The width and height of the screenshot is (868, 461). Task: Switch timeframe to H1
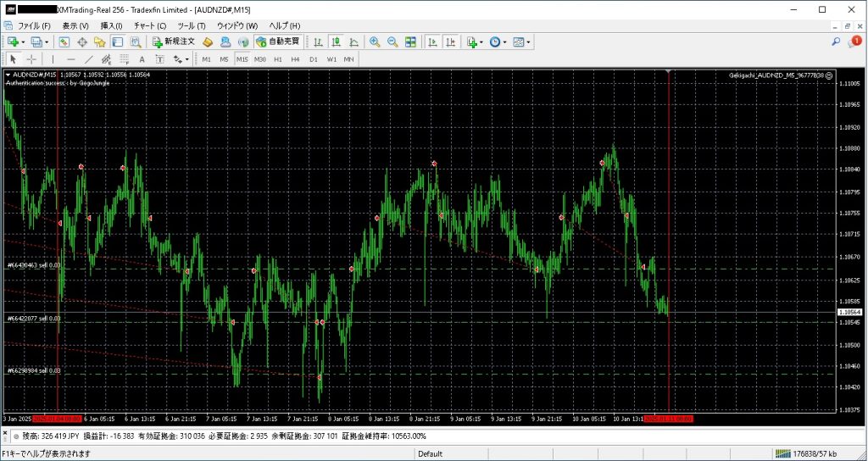[x=277, y=59]
